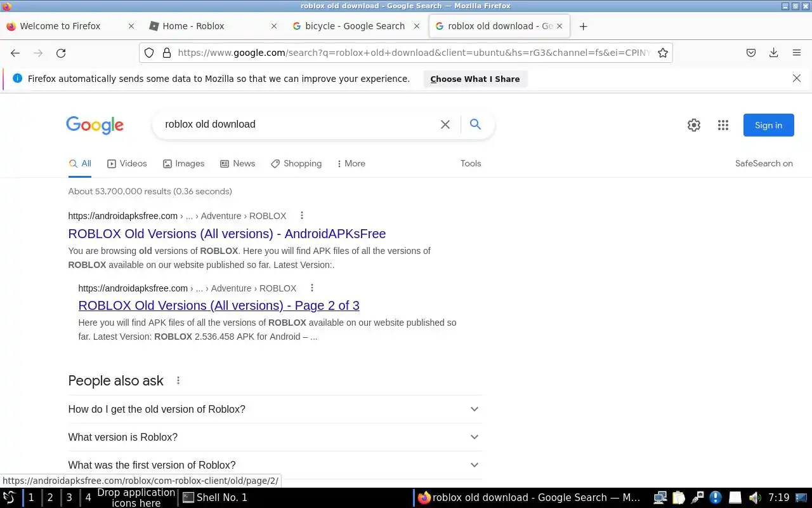Open the taskbar volume control
Viewport: 812px width, 508px height.
pyautogui.click(x=754, y=498)
